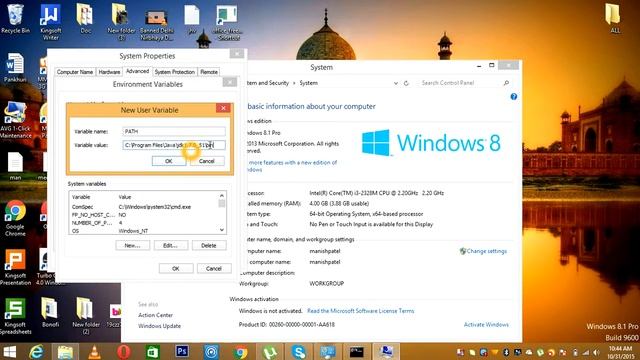This screenshot has width=640, height=360.
Task: Select the Doc folder on desktop
Action: [85, 18]
